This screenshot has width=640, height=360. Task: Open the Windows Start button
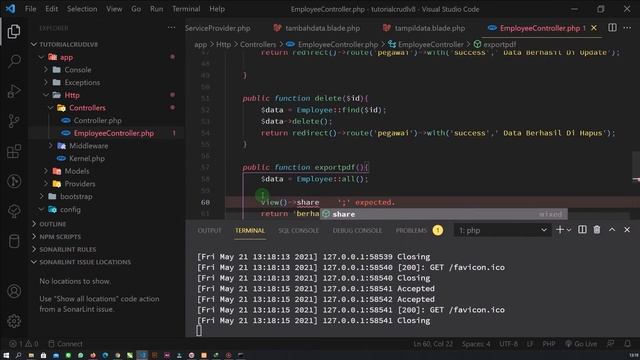6,356
